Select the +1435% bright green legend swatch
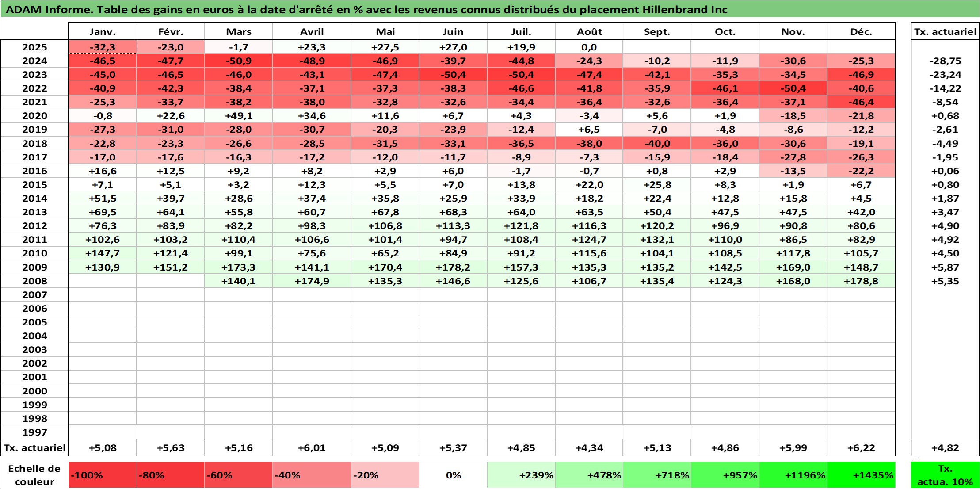Viewport: 980px width, 489px height. (861, 475)
